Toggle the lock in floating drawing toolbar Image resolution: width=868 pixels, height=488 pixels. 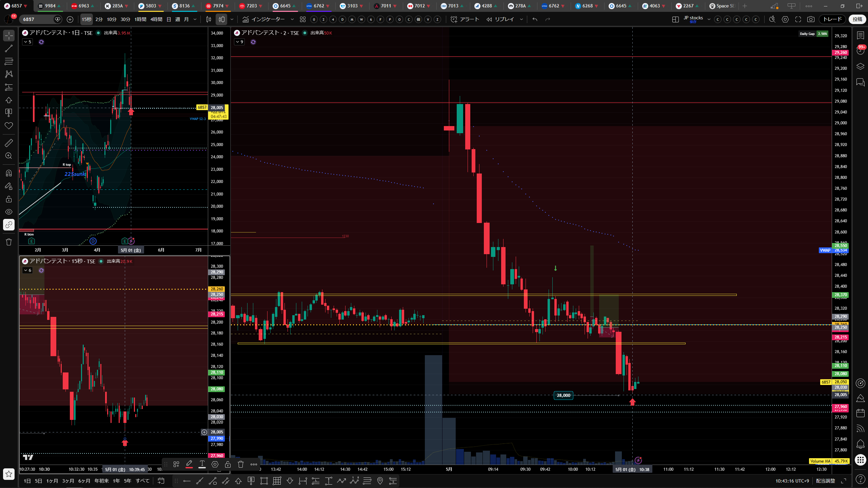(x=228, y=464)
